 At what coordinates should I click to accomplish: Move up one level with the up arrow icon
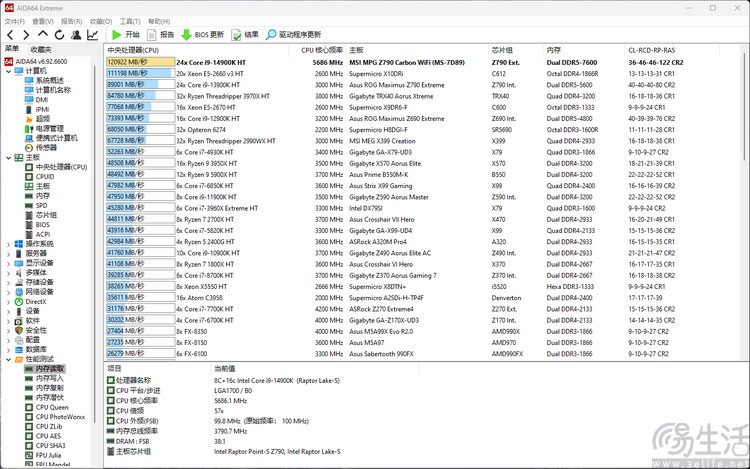(43, 34)
